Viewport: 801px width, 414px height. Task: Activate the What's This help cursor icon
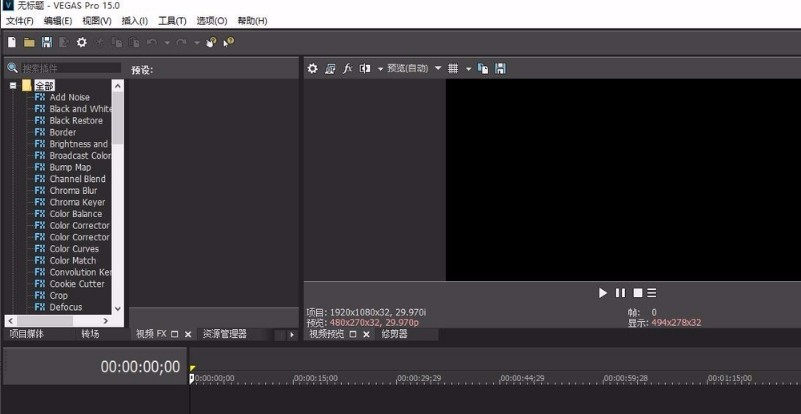[228, 42]
